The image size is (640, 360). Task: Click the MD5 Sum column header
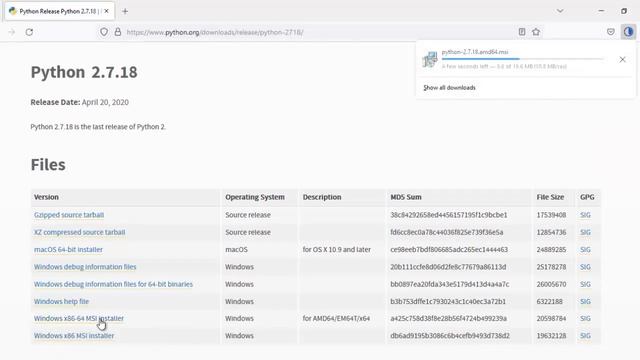click(x=406, y=197)
